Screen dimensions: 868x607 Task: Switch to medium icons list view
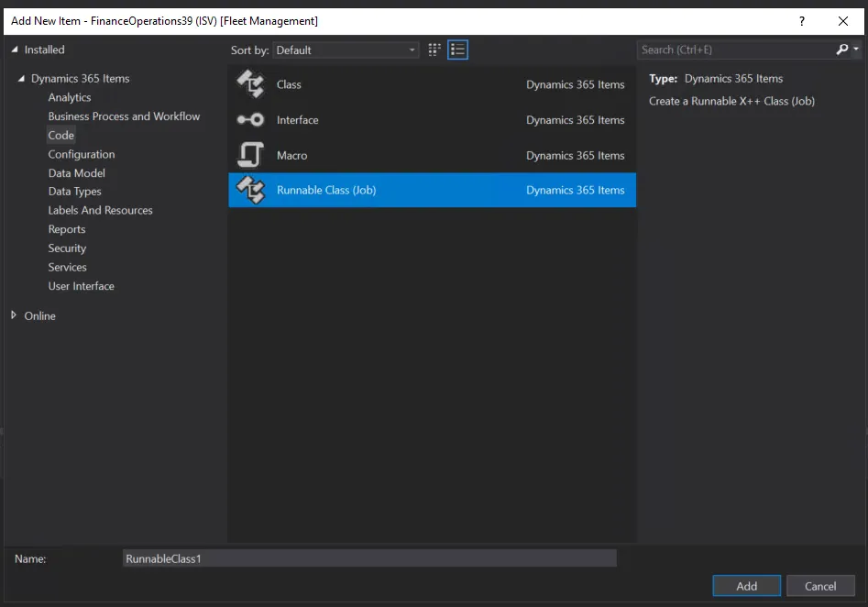click(x=457, y=50)
